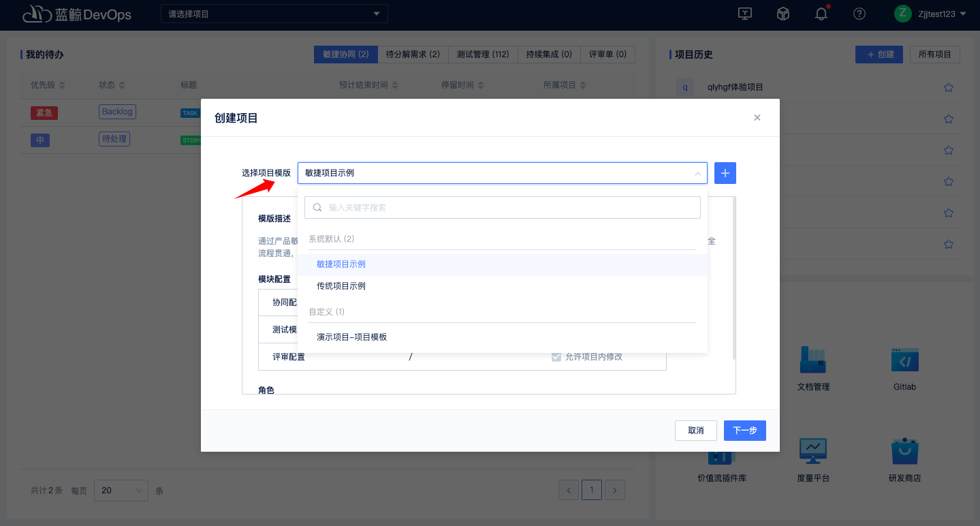Click the 评审配置 row label
The width and height of the screenshot is (980, 526).
(x=289, y=357)
